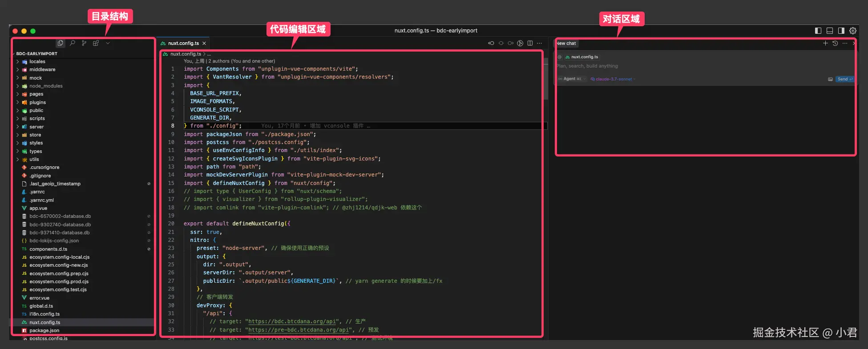This screenshot has width=868, height=349.
Task: Toggle the primary sidebar layout icon
Action: tap(818, 31)
